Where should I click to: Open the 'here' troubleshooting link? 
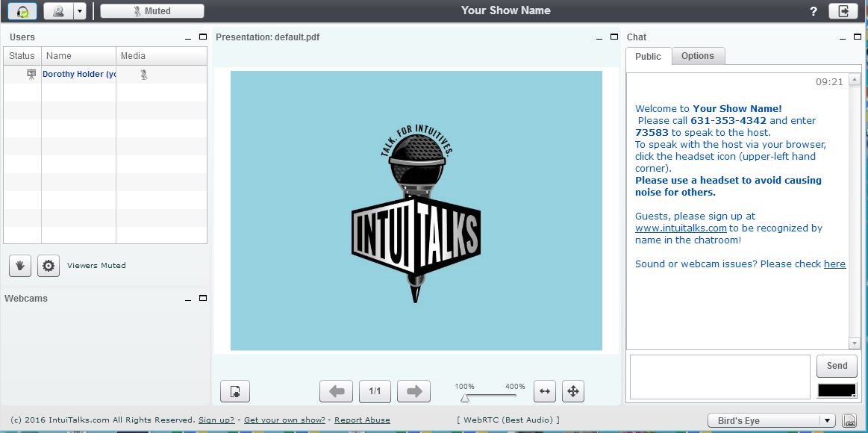tap(834, 264)
